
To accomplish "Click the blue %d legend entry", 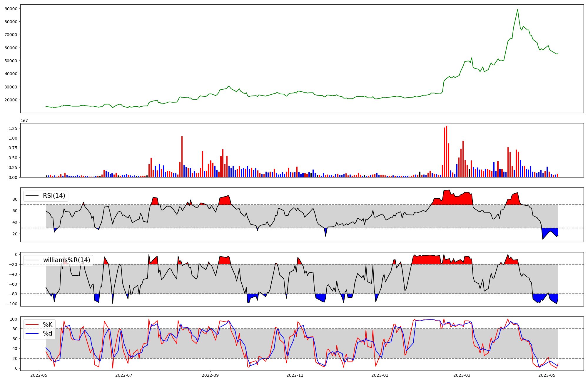I will point(48,334).
